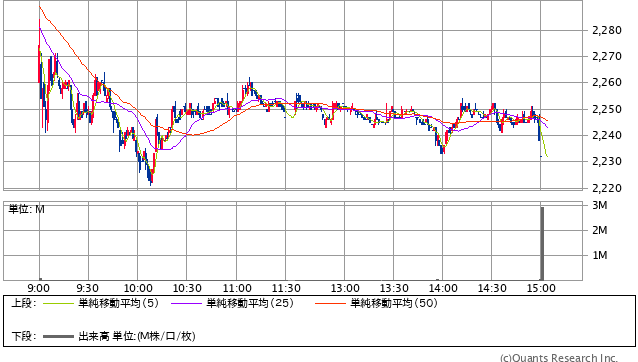This screenshot has width=638, height=362.
Task: Click the 9:00 time axis label
Action: coord(39,288)
